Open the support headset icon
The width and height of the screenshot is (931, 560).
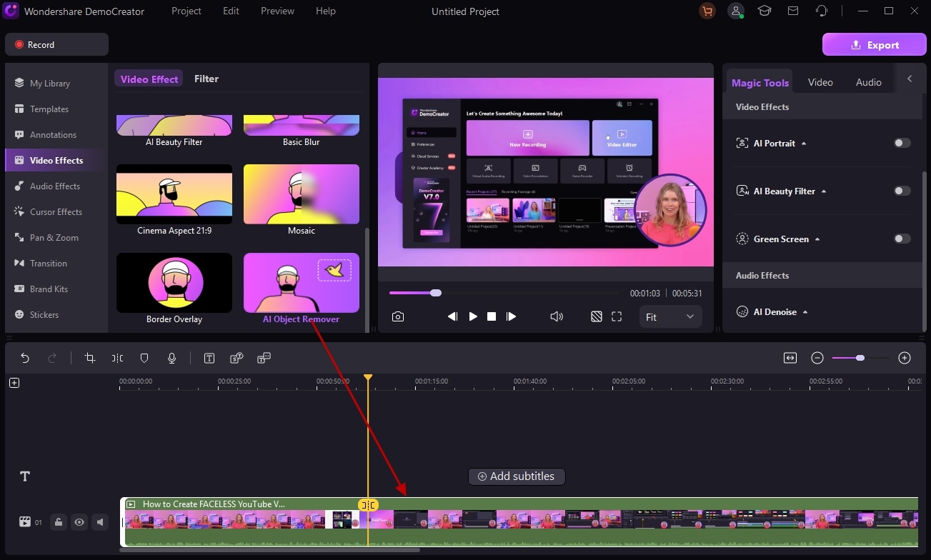pyautogui.click(x=822, y=11)
